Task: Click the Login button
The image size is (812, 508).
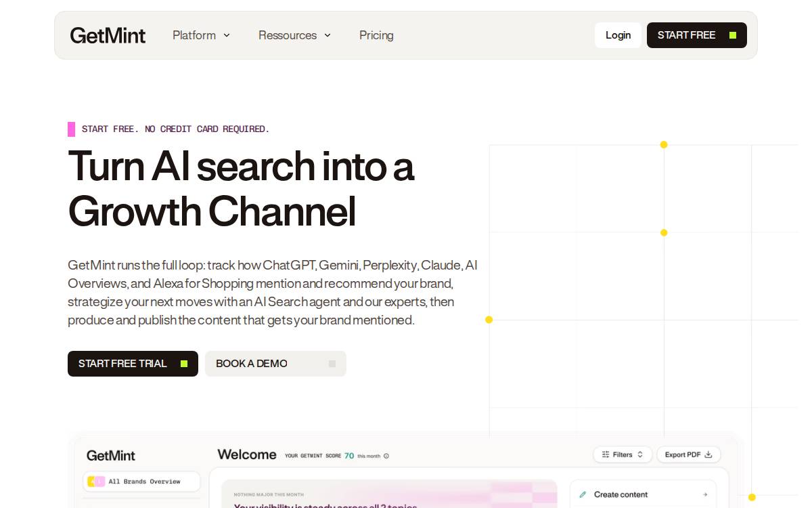Action: [618, 35]
